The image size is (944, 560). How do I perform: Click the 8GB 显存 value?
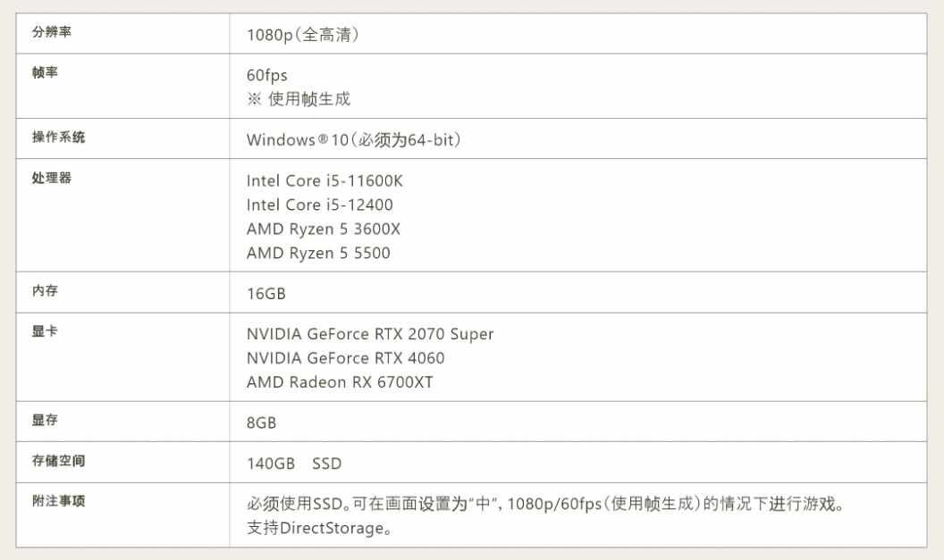pyautogui.click(x=261, y=422)
